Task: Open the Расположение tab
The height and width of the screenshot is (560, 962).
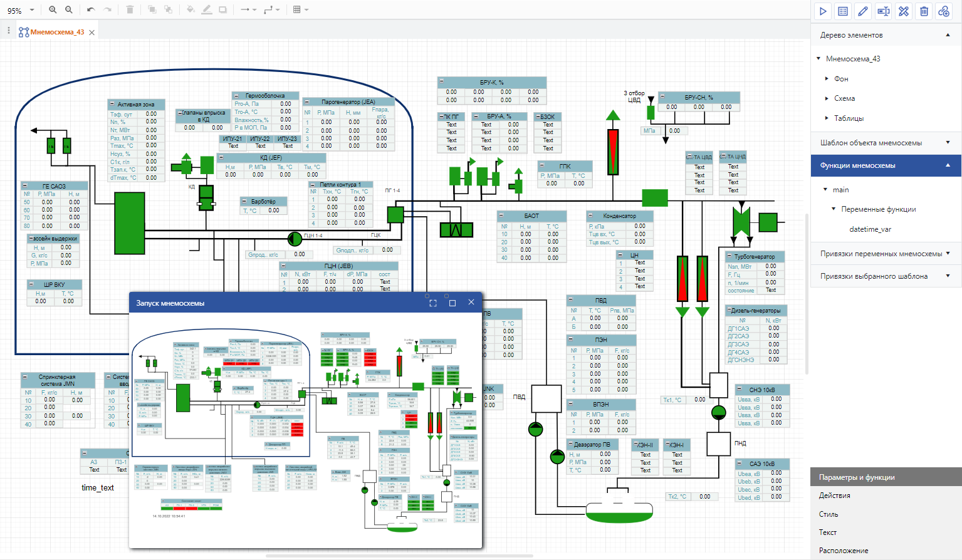Action: coord(844,551)
